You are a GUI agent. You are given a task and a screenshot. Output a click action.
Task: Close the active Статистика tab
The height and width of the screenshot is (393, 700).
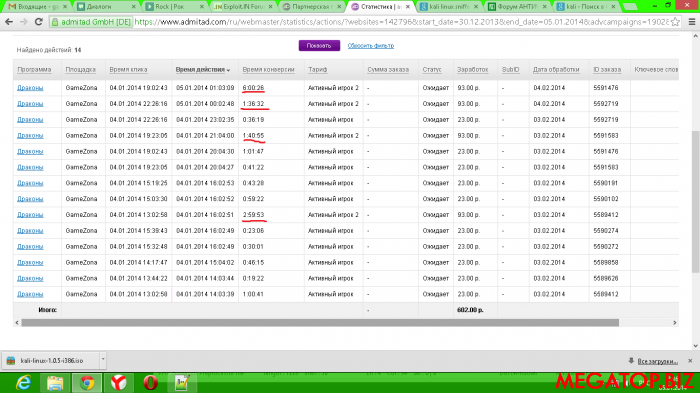tap(408, 7)
